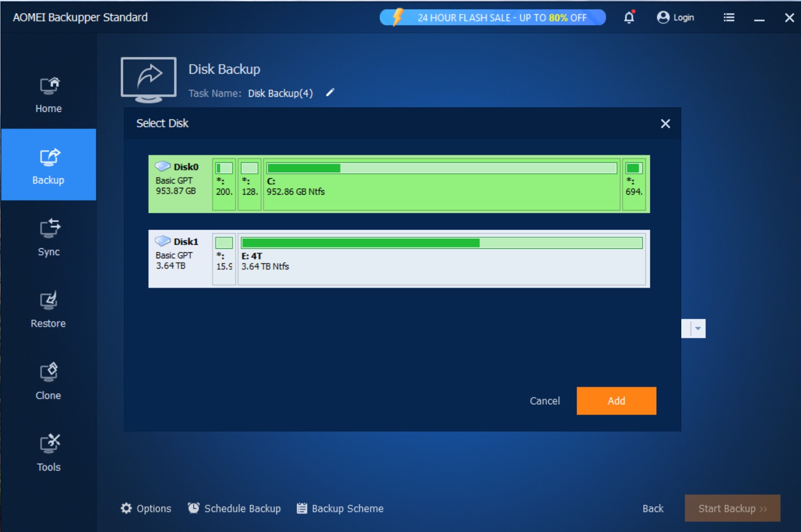
Task: Click the orange Add button
Action: click(616, 401)
